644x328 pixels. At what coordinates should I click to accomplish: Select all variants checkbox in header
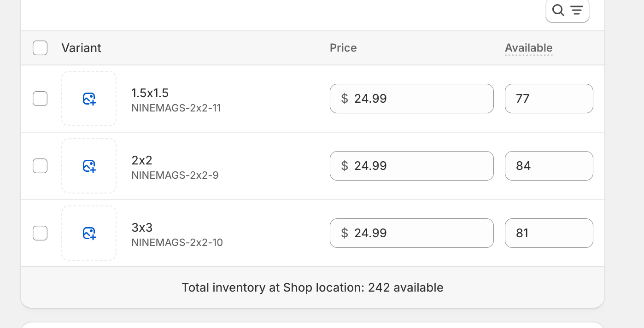click(x=40, y=48)
